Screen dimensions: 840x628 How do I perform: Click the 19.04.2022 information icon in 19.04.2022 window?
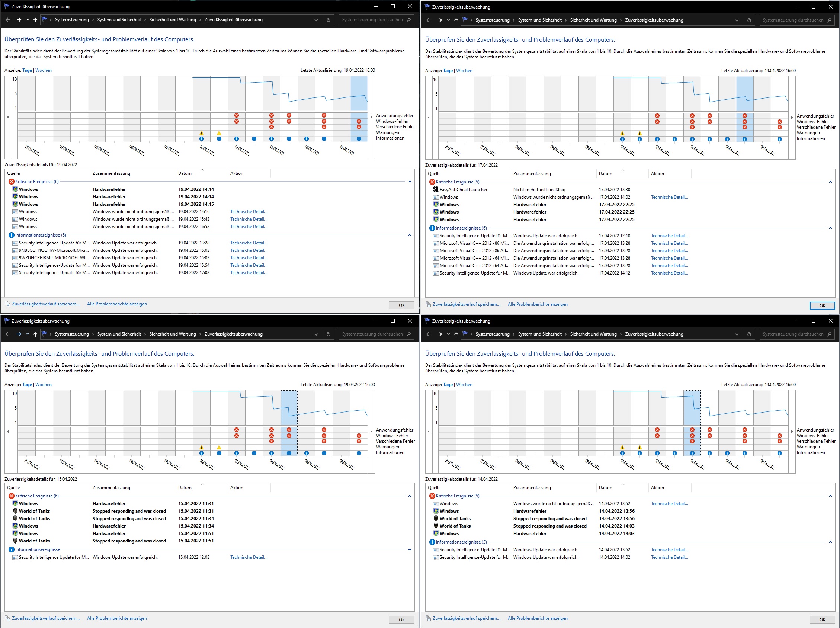[x=359, y=139]
